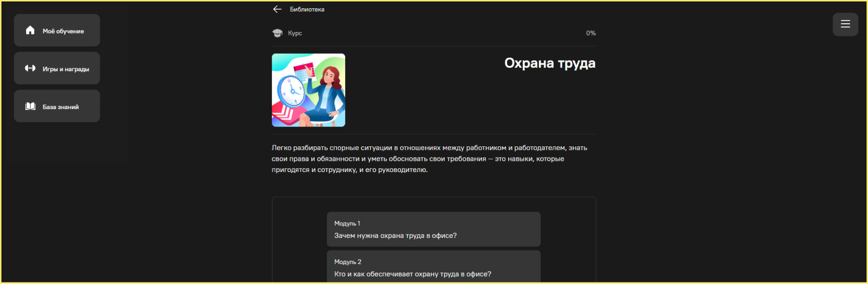The width and height of the screenshot is (868, 284).
Task: Return to Библиотека via the link
Action: pyautogui.click(x=307, y=9)
